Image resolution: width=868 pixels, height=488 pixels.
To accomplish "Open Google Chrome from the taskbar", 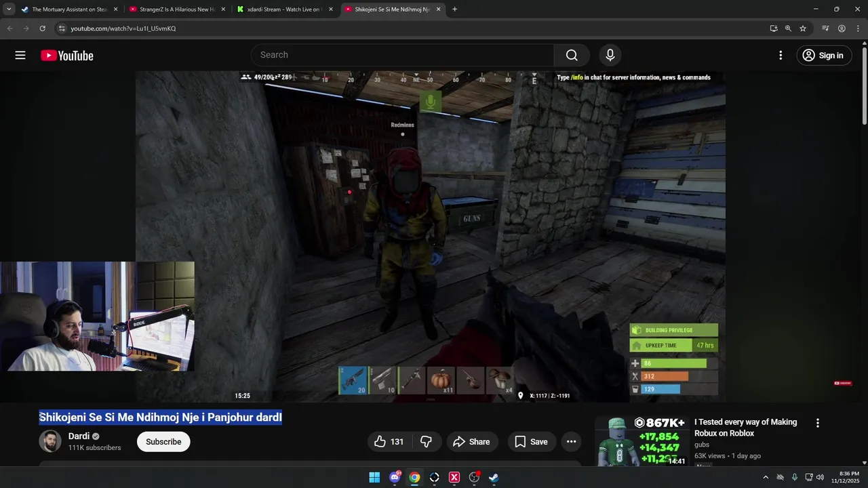I will tap(414, 477).
